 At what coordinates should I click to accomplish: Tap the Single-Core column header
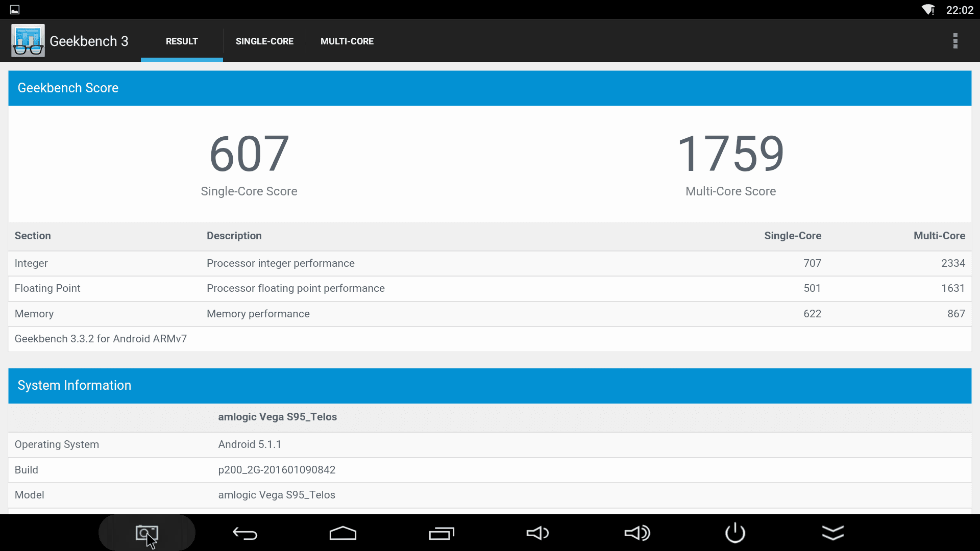point(793,236)
